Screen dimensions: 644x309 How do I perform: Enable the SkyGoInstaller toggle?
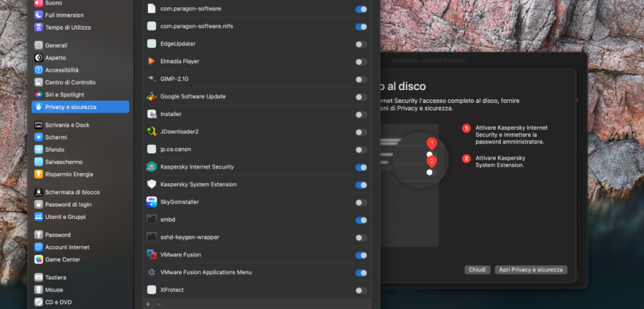click(361, 203)
